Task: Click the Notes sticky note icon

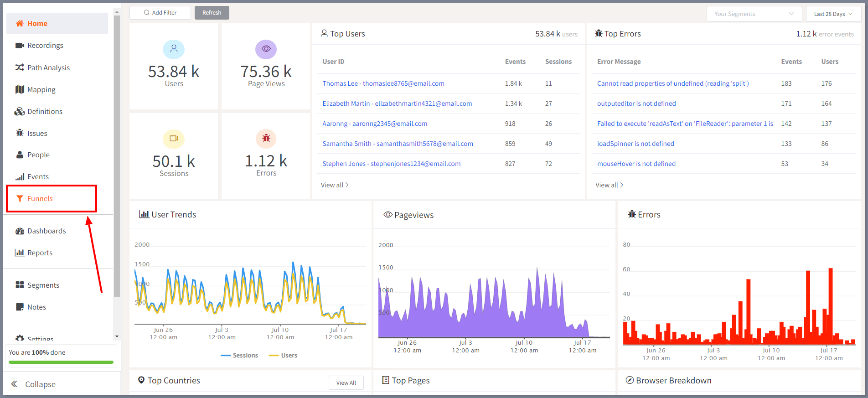Action: pyautogui.click(x=20, y=307)
